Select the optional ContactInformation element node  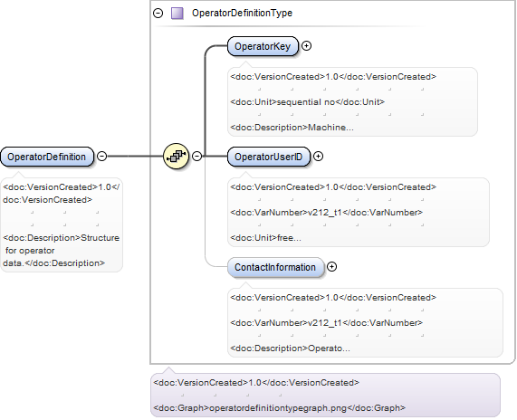pyautogui.click(x=275, y=267)
